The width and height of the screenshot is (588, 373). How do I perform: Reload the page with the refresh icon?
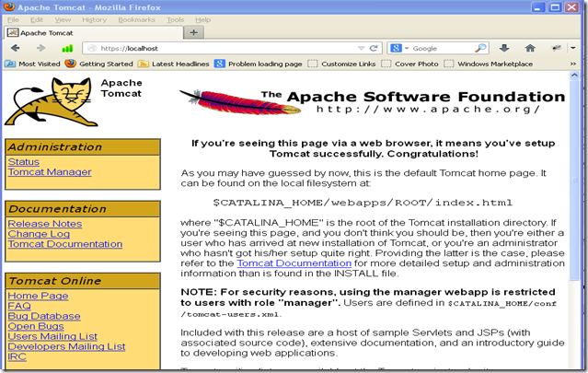373,48
